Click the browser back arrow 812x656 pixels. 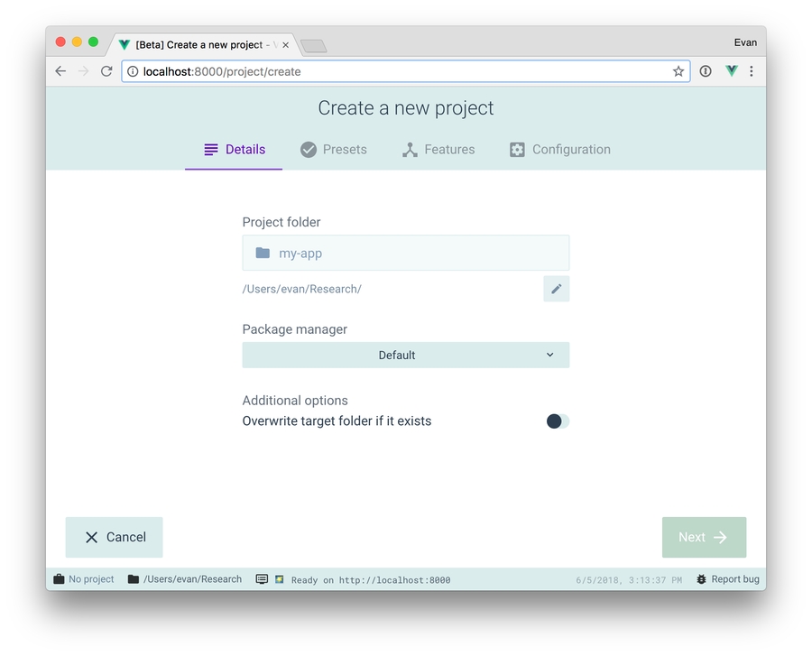[60, 71]
